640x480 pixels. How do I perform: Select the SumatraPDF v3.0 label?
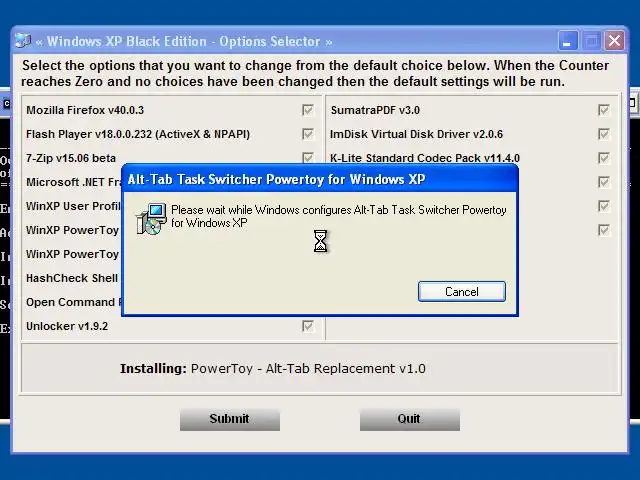[x=375, y=110]
